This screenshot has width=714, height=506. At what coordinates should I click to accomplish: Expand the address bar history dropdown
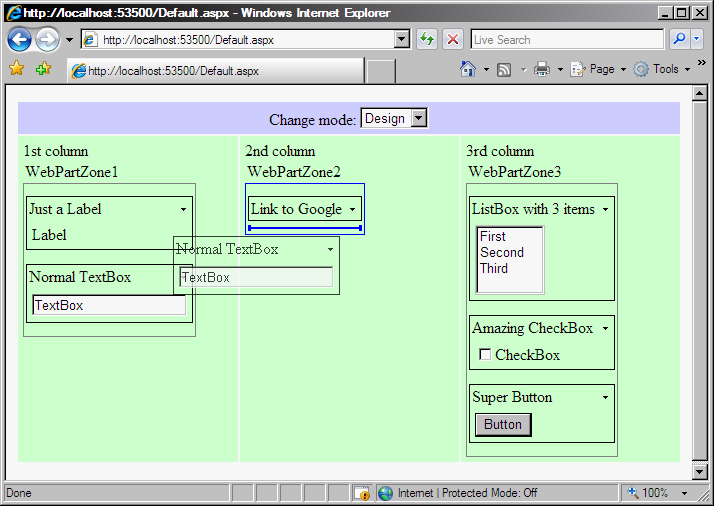pyautogui.click(x=402, y=40)
